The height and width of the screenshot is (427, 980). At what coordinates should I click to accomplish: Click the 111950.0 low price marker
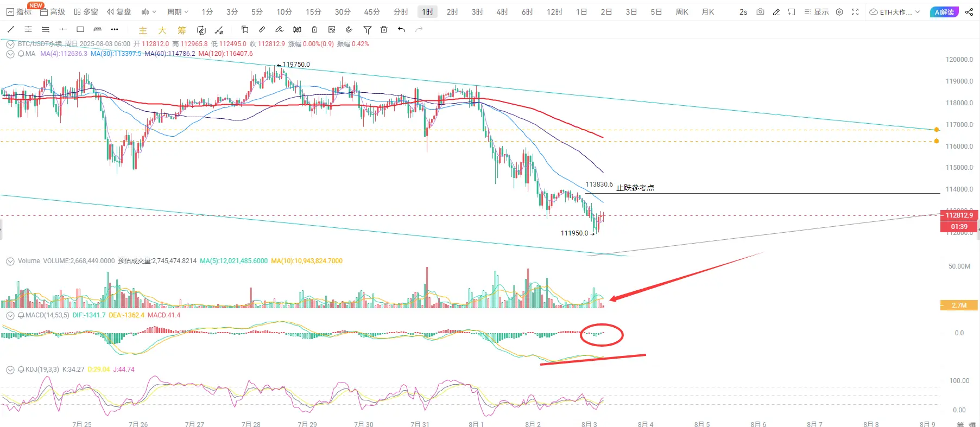pos(577,233)
